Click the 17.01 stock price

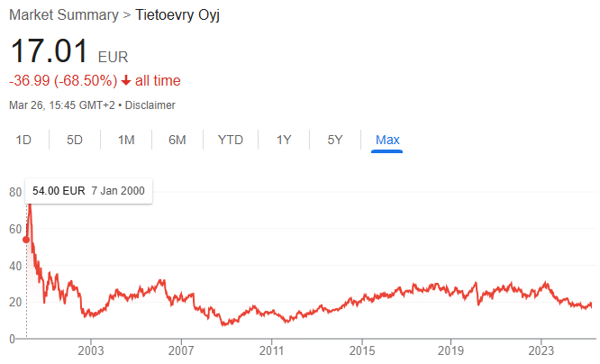click(x=48, y=51)
